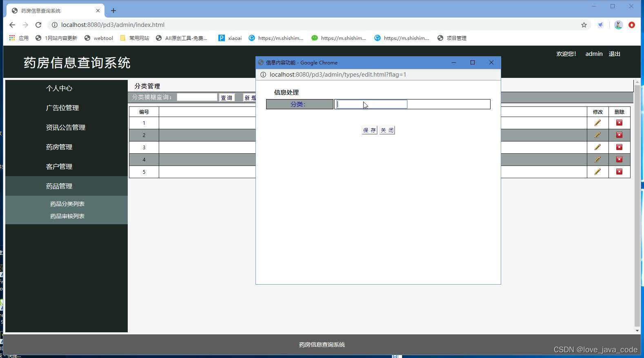This screenshot has width=644, height=358.
Task: Delete row 5 with red X icon
Action: 619,172
